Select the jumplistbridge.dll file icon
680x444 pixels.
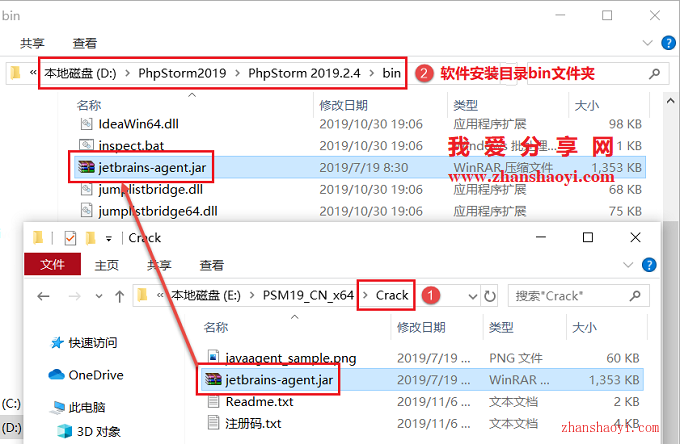[86, 189]
